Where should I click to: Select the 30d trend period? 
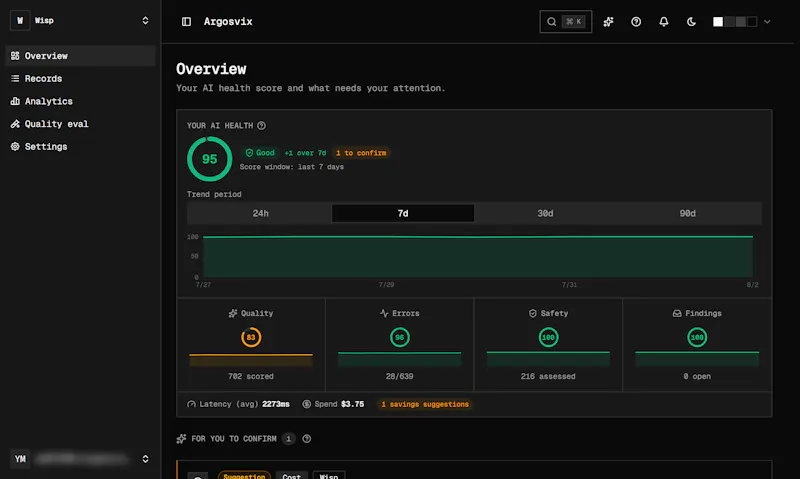(545, 213)
